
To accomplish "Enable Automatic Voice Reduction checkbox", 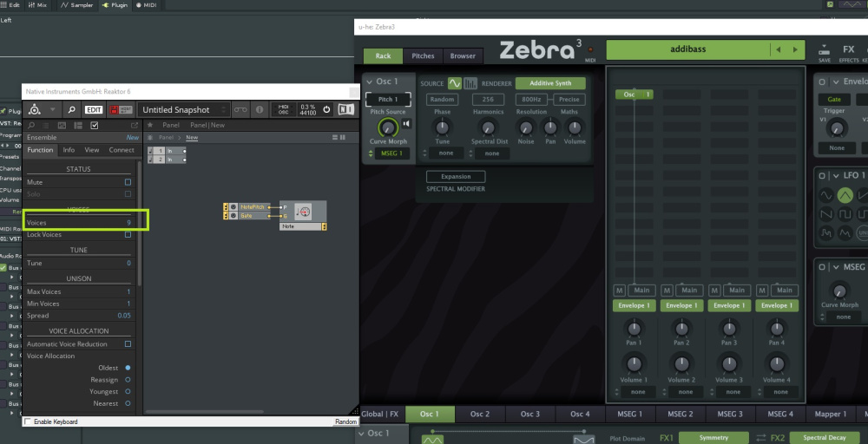I will (128, 344).
